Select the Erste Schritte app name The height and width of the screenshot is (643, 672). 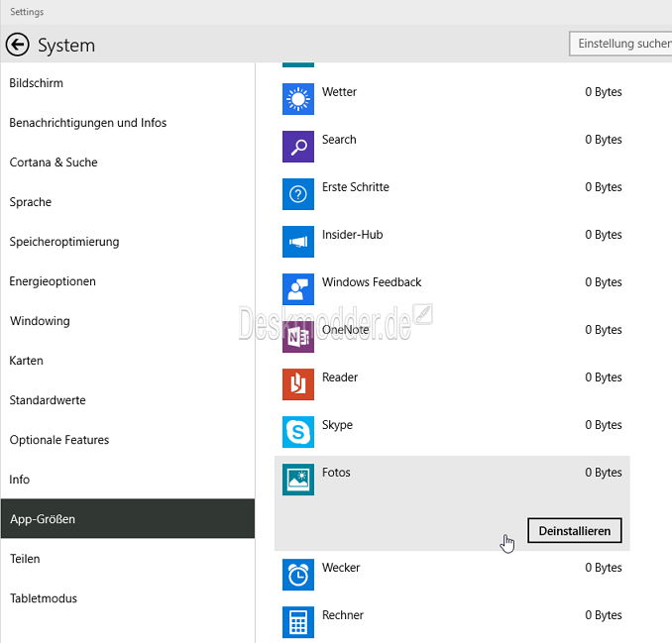click(x=355, y=187)
